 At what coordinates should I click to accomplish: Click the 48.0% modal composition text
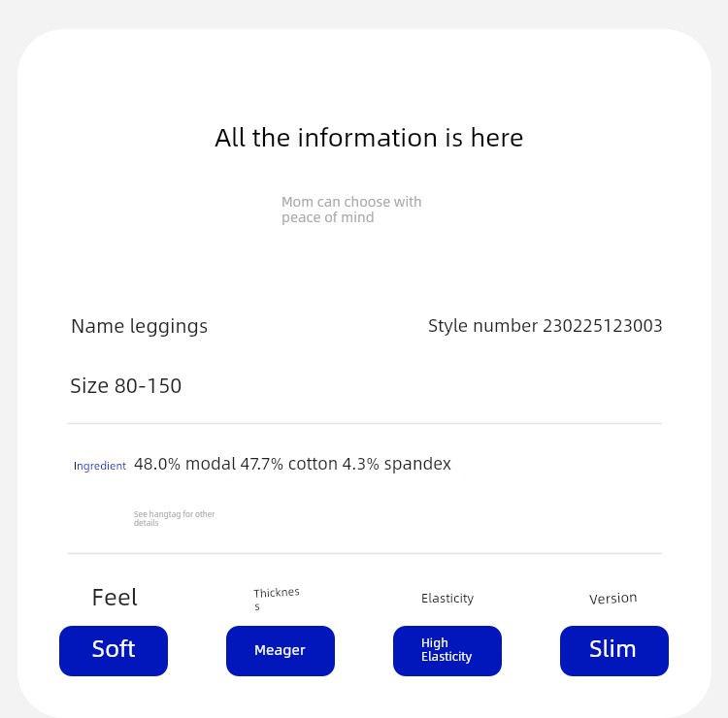point(185,464)
